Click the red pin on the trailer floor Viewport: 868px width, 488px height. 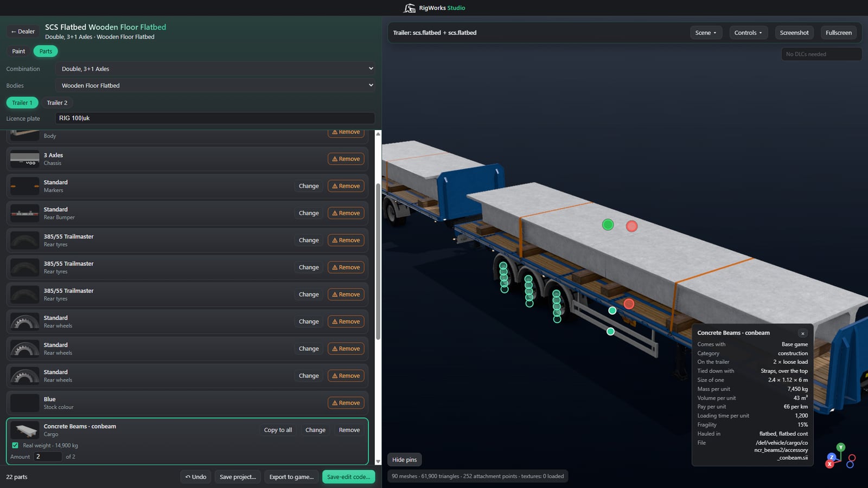[629, 304]
